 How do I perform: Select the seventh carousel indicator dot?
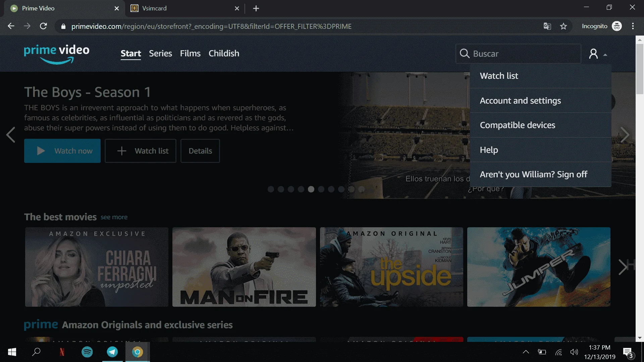point(331,189)
